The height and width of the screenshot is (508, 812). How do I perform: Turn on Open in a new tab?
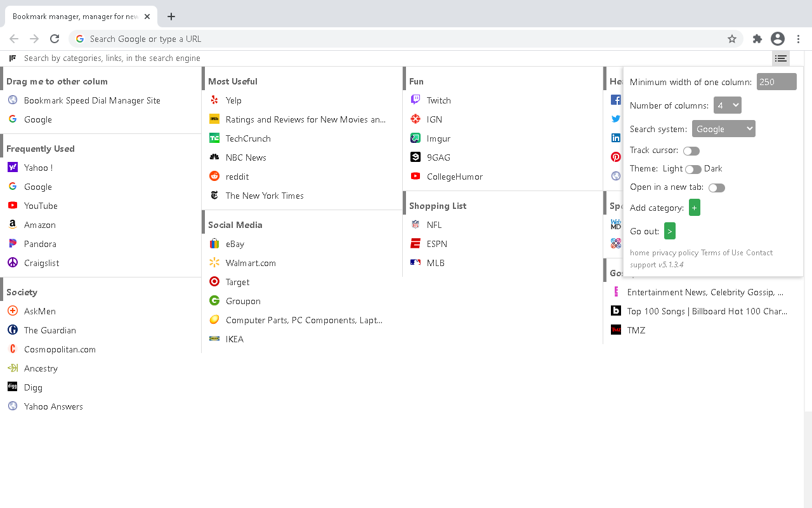tap(716, 188)
